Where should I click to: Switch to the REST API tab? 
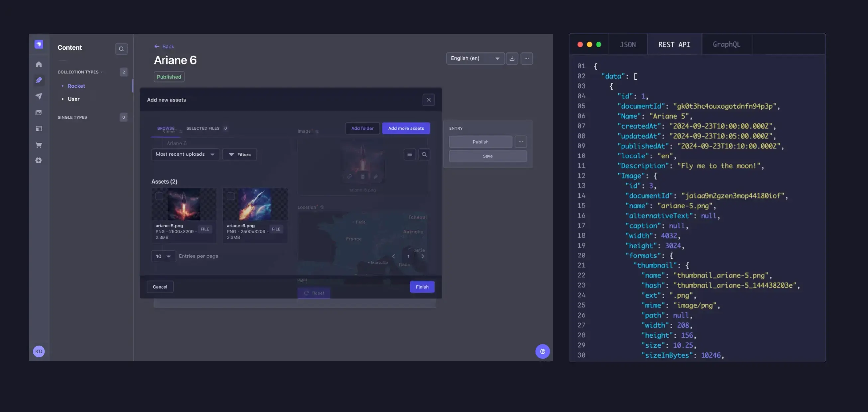(x=674, y=44)
